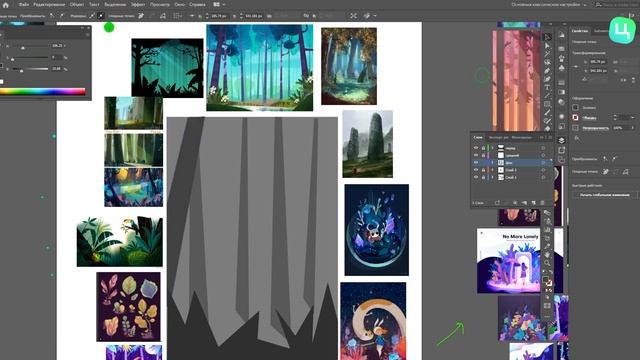The height and width of the screenshot is (360, 640).
Task: Toggle the lock of the second layer
Action: click(x=483, y=155)
